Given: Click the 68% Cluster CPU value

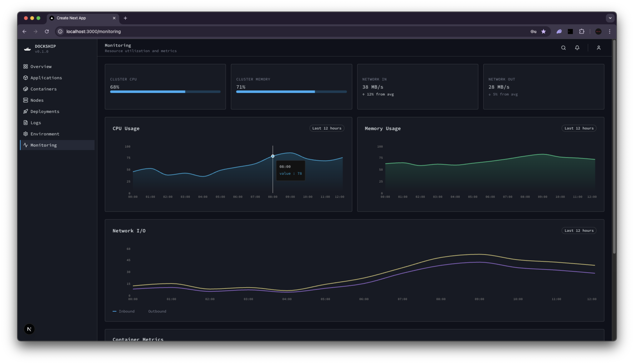Looking at the screenshot, I should pos(115,87).
